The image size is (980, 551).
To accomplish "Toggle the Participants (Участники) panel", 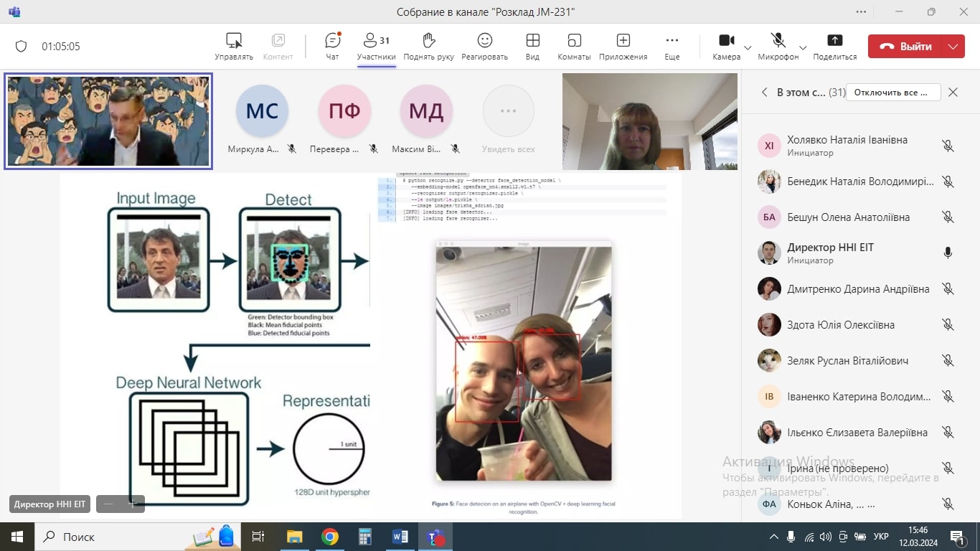I will point(376,46).
